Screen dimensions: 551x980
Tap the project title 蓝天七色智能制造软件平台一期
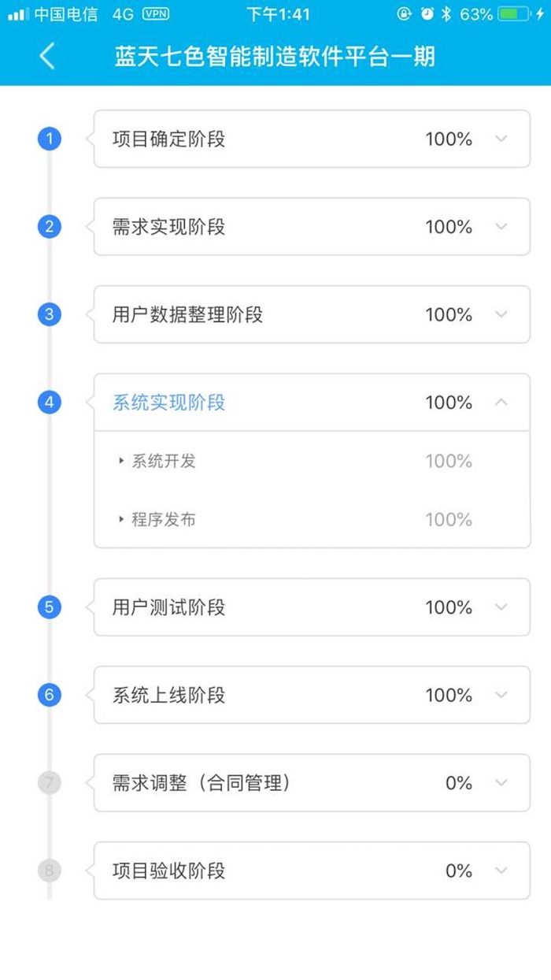275,56
